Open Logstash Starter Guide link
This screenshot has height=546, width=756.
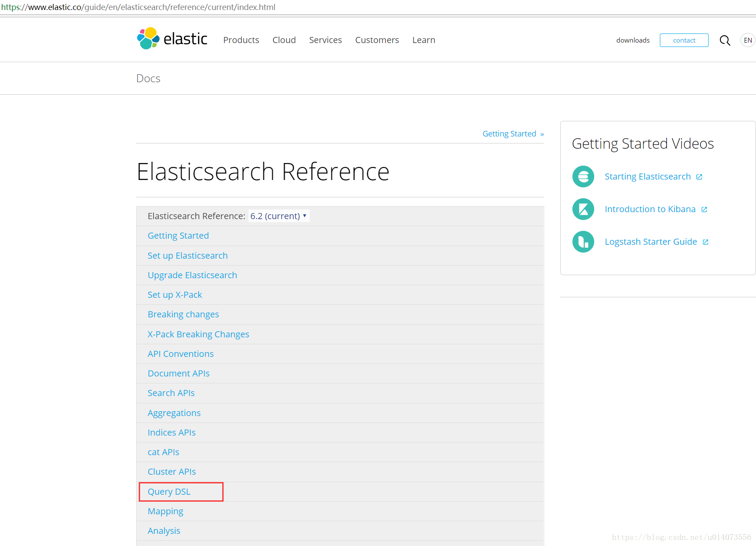[x=651, y=242]
